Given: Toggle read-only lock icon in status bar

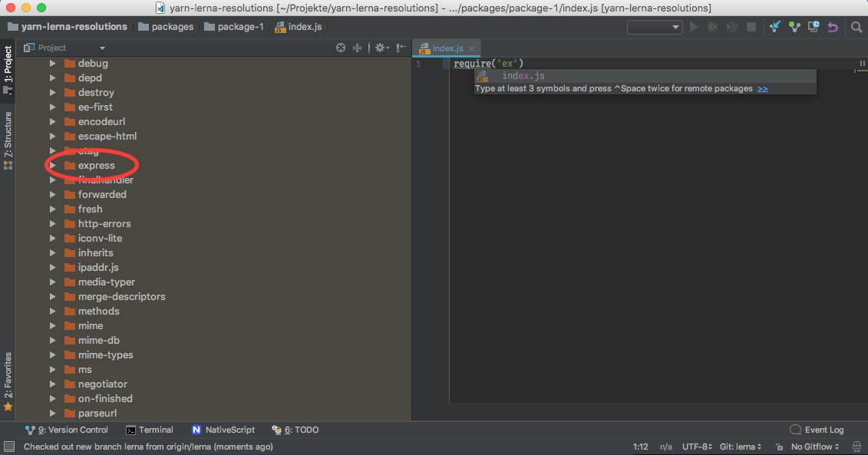Looking at the screenshot, I should click(x=779, y=446).
